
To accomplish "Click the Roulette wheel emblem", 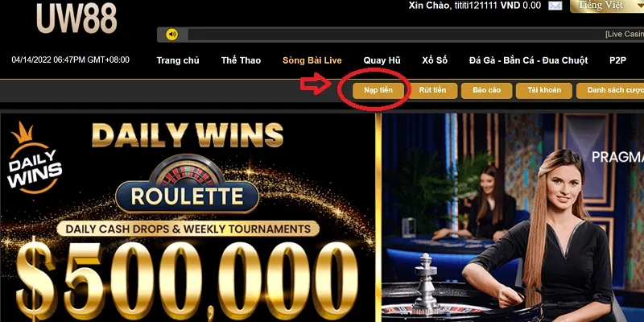I will [x=188, y=184].
